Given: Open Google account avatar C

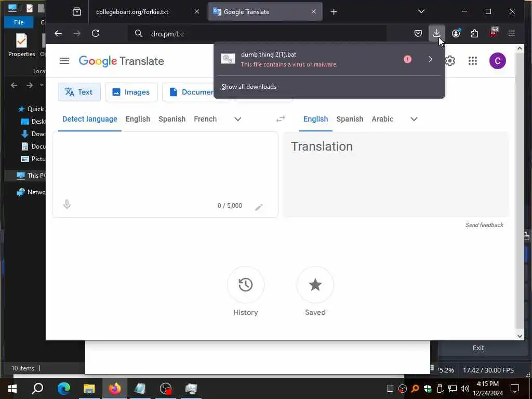Looking at the screenshot, I should tap(497, 61).
